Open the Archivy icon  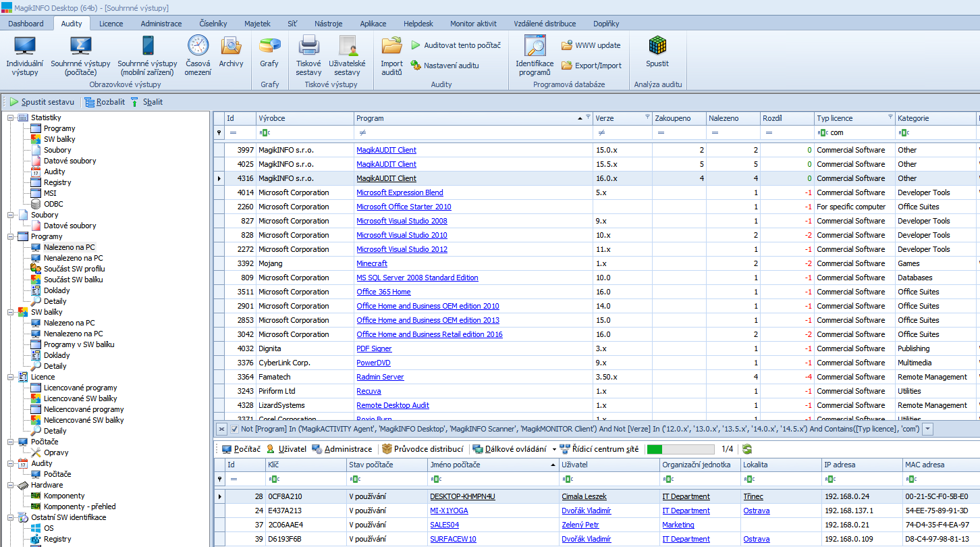[231, 51]
